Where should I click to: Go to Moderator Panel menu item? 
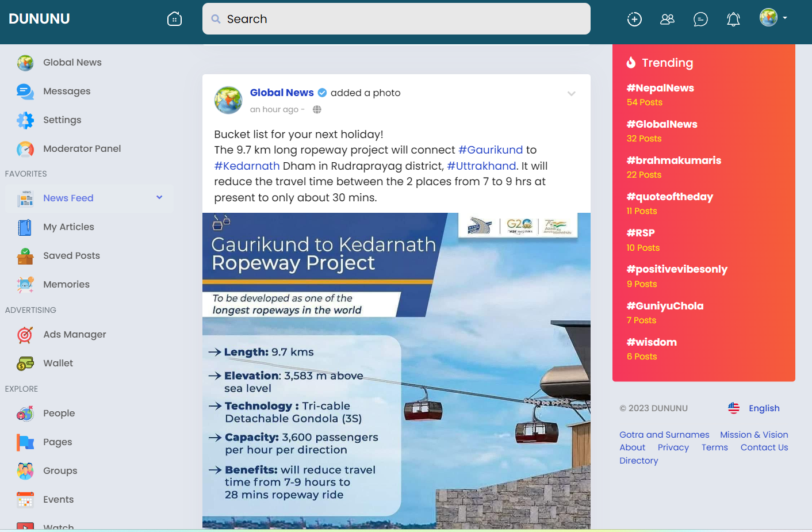tap(82, 149)
